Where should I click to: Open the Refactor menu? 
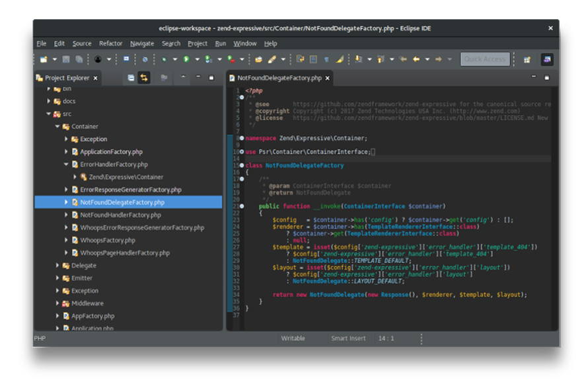[110, 43]
